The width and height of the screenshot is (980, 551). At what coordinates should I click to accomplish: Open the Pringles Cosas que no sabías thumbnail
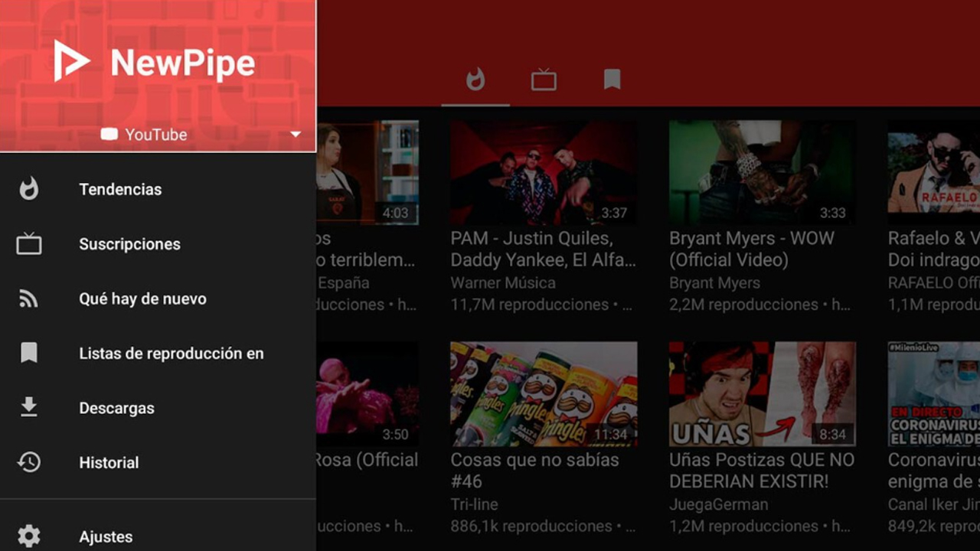click(x=544, y=394)
